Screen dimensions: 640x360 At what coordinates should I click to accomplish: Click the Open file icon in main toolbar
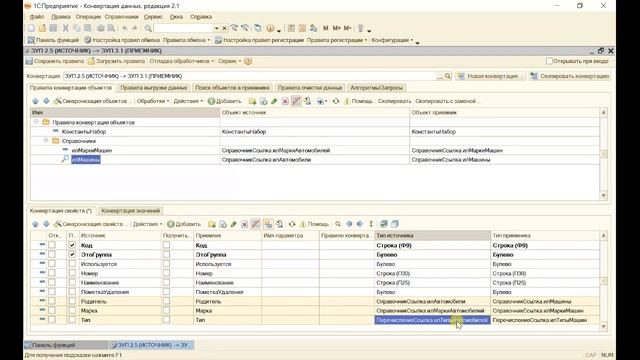pos(42,28)
